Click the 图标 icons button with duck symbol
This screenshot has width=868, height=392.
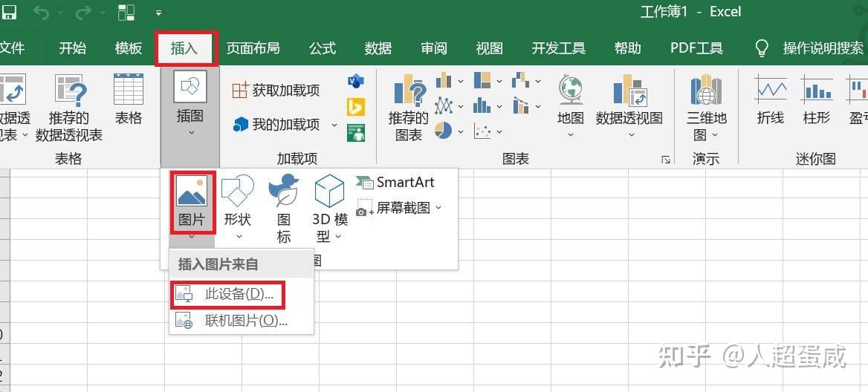click(x=283, y=192)
